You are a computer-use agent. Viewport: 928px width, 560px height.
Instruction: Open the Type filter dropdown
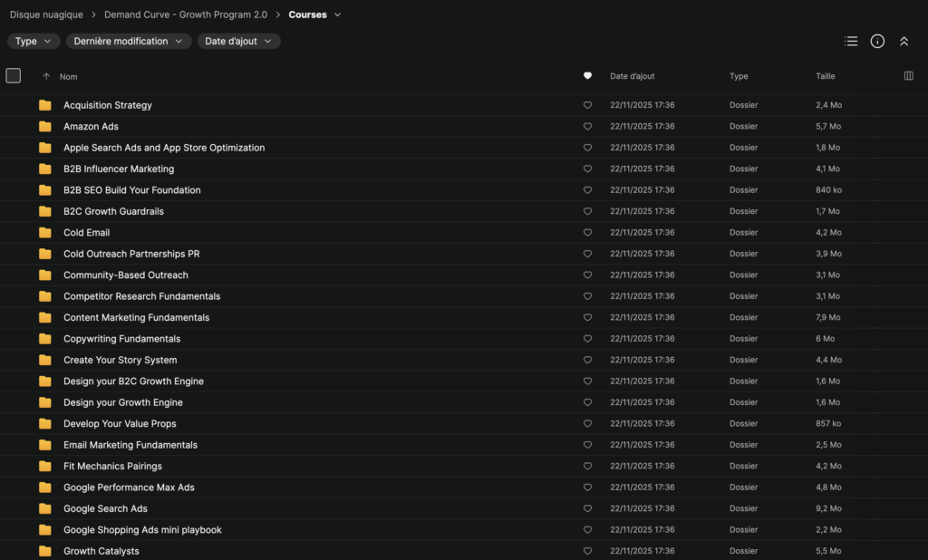point(34,41)
